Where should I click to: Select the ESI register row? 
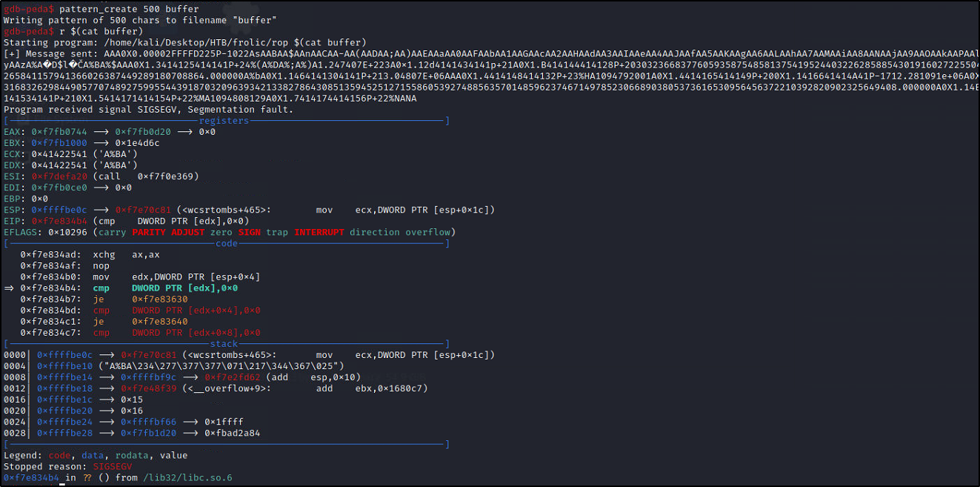pos(101,176)
